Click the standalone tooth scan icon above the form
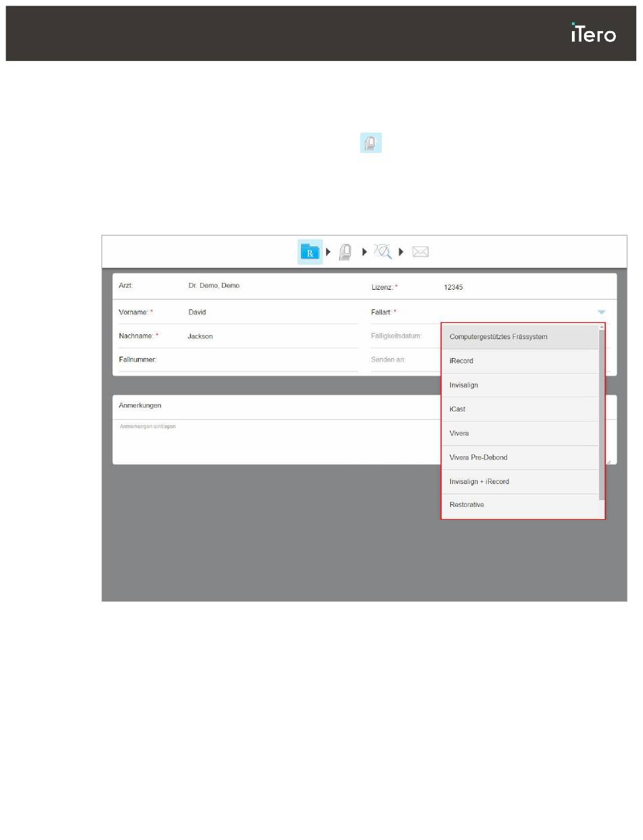Screen dimensions: 643x840 tap(370, 143)
